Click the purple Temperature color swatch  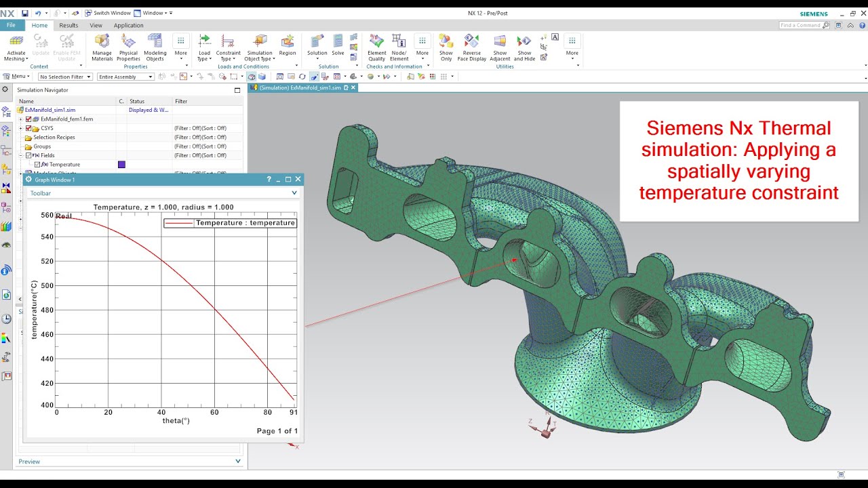pyautogui.click(x=121, y=165)
